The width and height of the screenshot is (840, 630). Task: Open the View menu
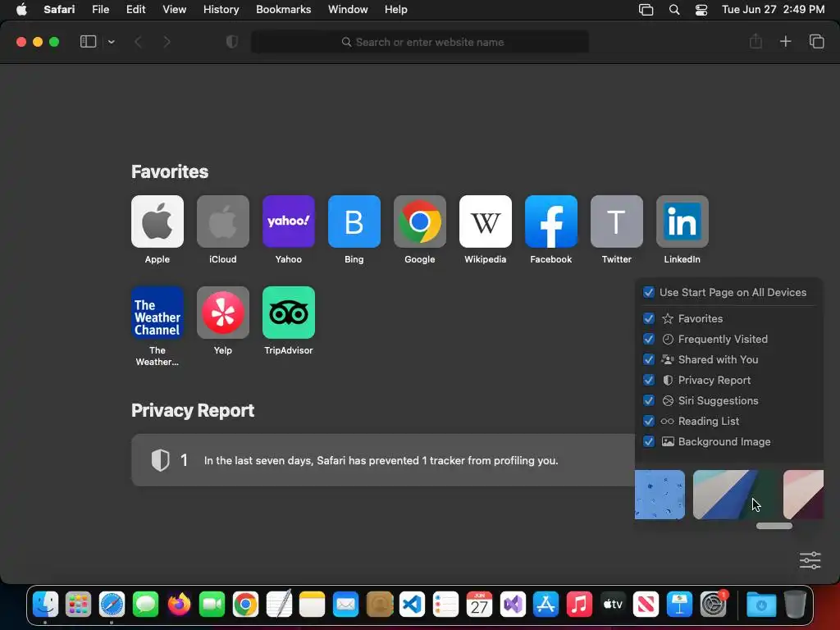[x=174, y=10]
